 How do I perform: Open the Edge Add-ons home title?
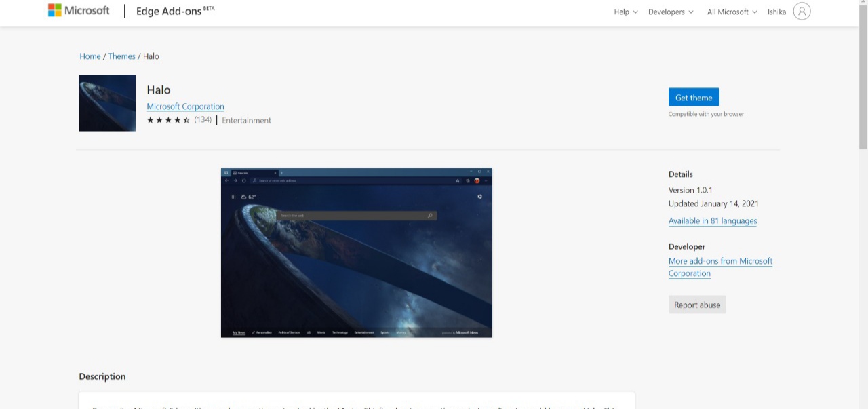pyautogui.click(x=175, y=12)
